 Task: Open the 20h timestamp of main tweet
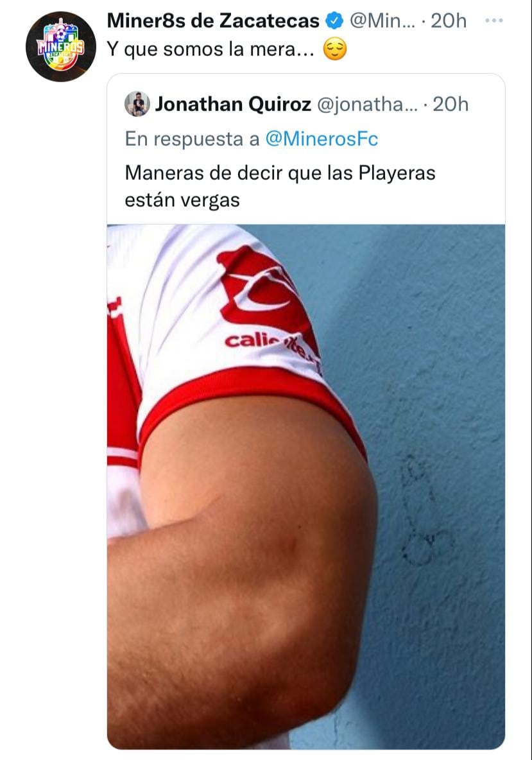pyautogui.click(x=449, y=21)
